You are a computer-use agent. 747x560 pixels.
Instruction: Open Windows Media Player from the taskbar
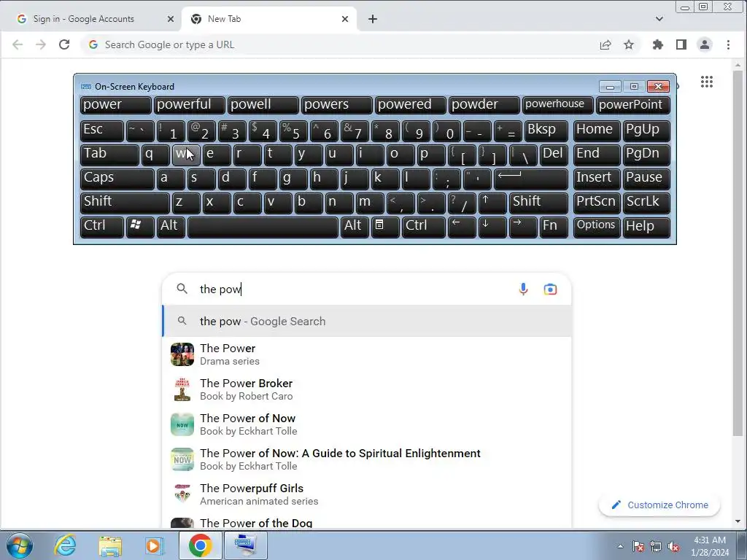click(154, 545)
